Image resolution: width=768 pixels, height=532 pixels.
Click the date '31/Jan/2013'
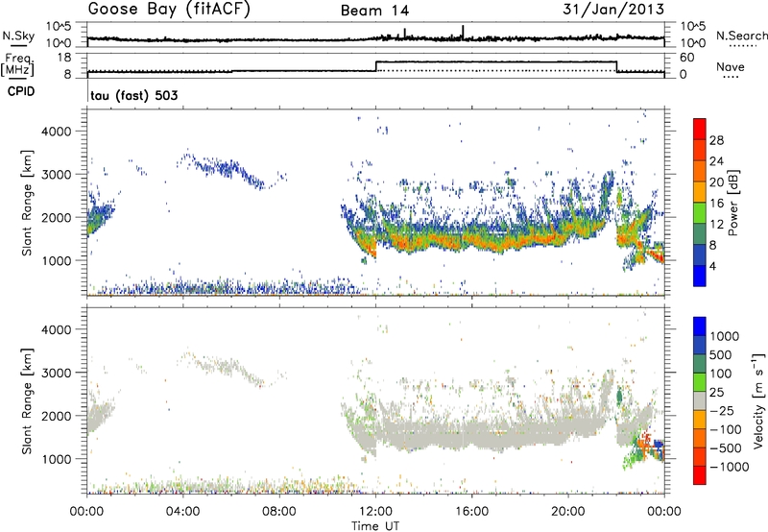pyautogui.click(x=613, y=10)
